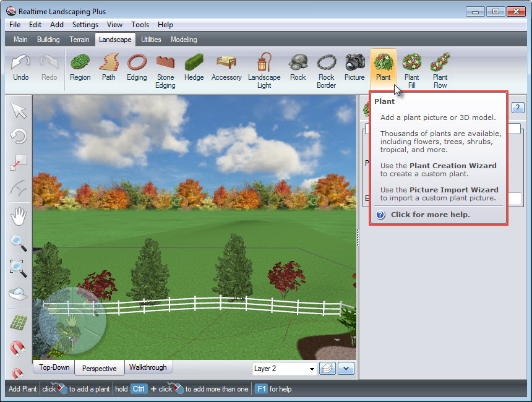Screen dimensions: 532x402
Task: Switch to the Modeling tab
Action: pyautogui.click(x=184, y=40)
